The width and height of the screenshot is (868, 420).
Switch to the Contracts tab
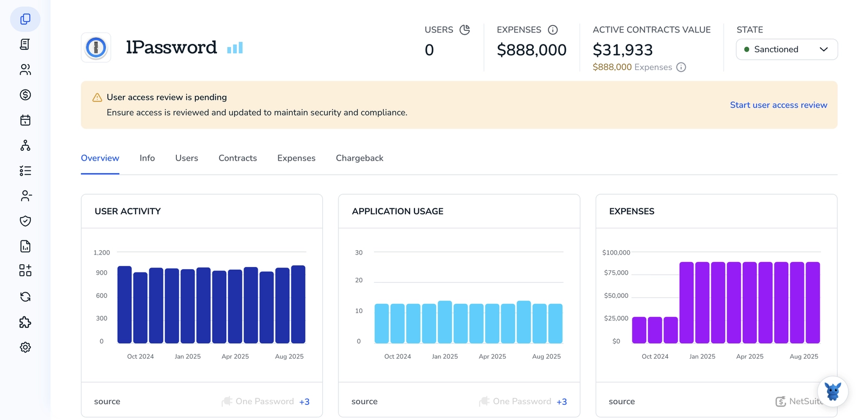point(238,158)
